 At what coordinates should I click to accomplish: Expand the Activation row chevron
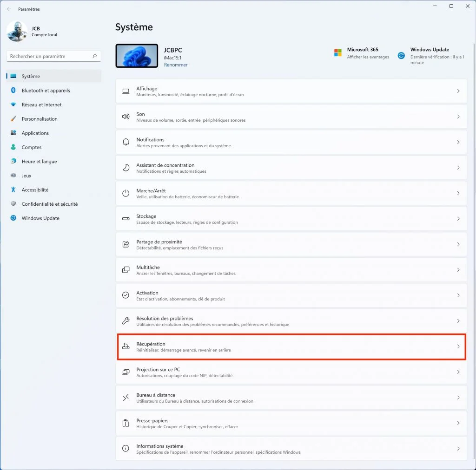click(x=458, y=295)
